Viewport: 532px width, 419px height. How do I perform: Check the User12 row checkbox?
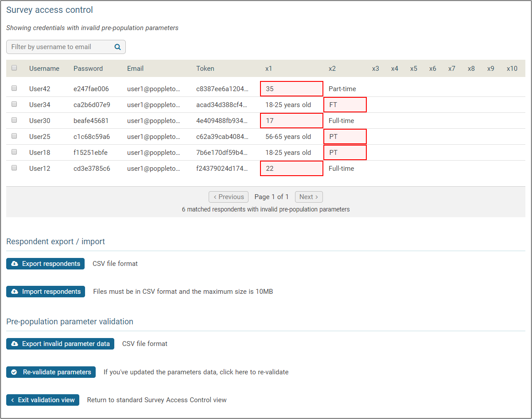14,168
